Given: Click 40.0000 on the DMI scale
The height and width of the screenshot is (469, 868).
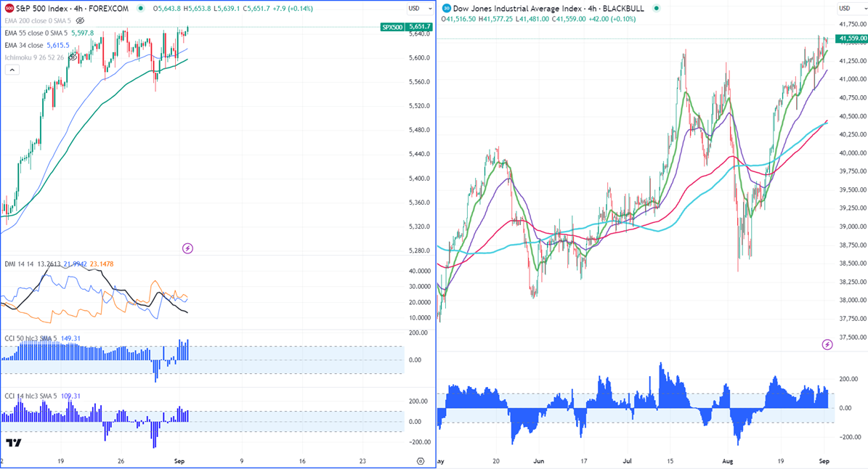Looking at the screenshot, I should (419, 271).
